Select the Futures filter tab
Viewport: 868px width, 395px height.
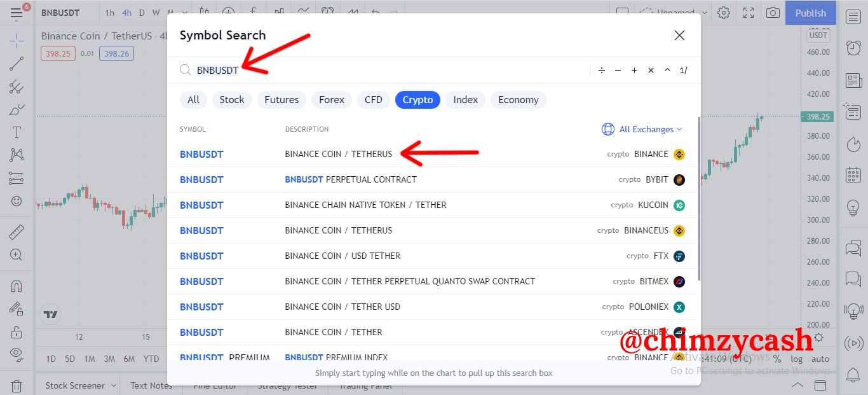281,100
